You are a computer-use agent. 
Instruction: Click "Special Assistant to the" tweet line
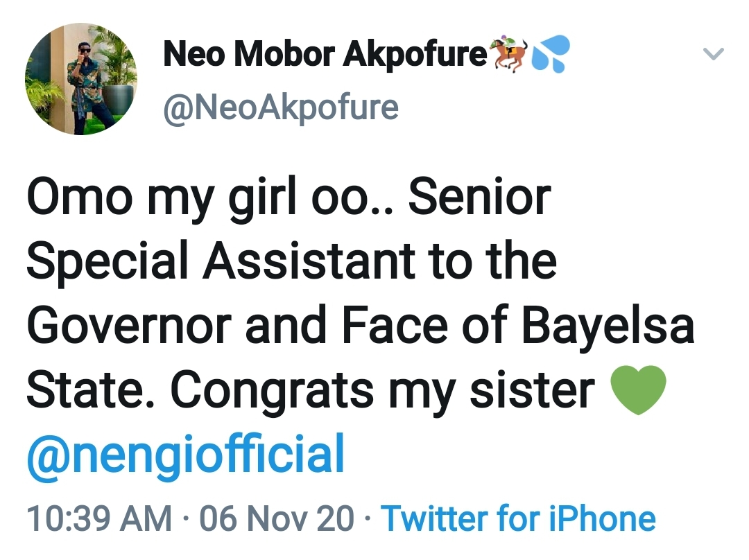(x=291, y=262)
